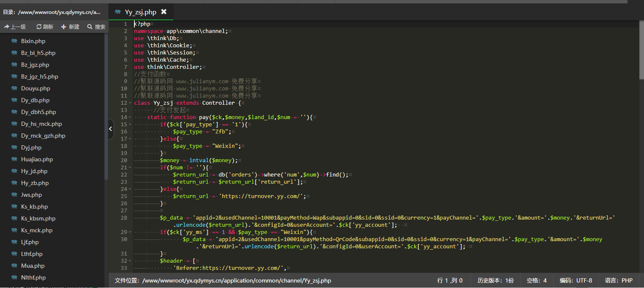Open Dy_dbh5.php in the file list
Screen dimensions: 644x288
38,112
